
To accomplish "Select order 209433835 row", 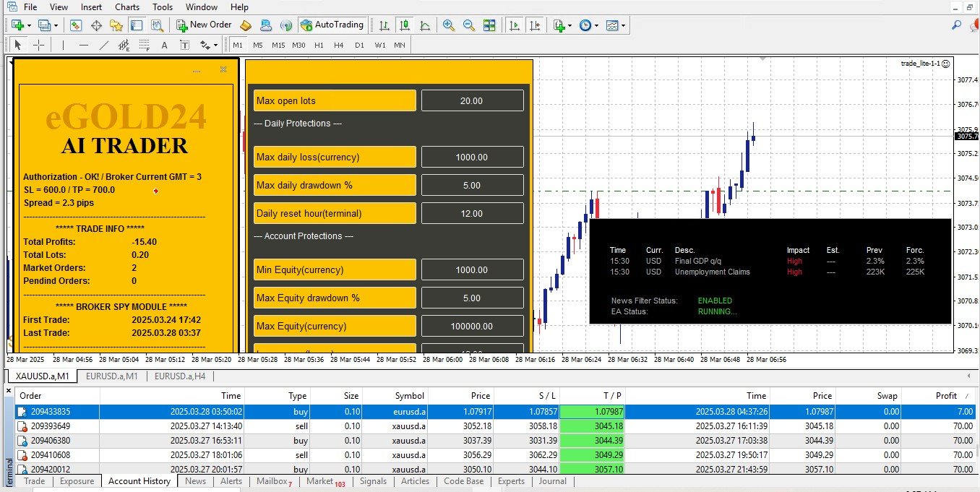I will (497, 412).
